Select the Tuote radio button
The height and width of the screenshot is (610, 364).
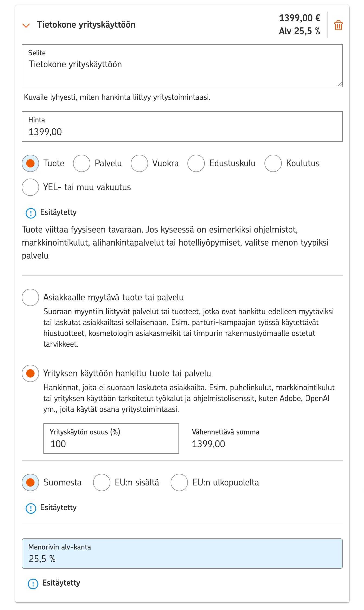click(x=30, y=163)
